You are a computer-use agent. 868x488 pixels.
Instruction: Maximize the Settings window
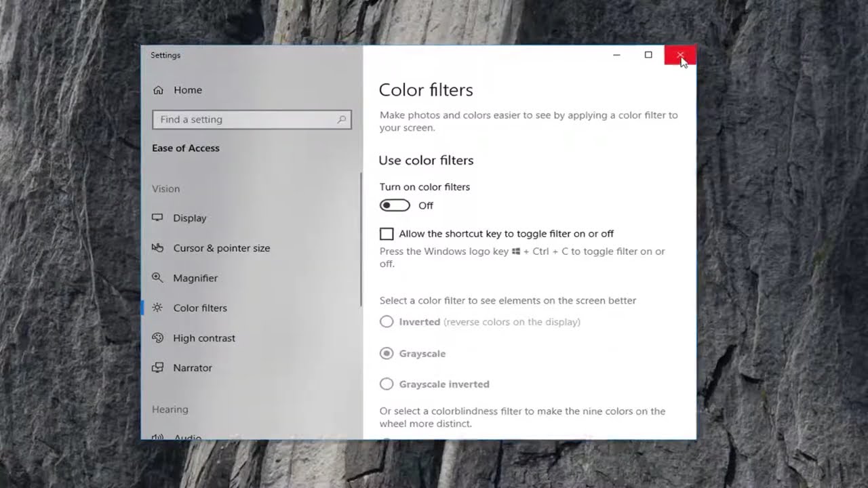click(648, 55)
